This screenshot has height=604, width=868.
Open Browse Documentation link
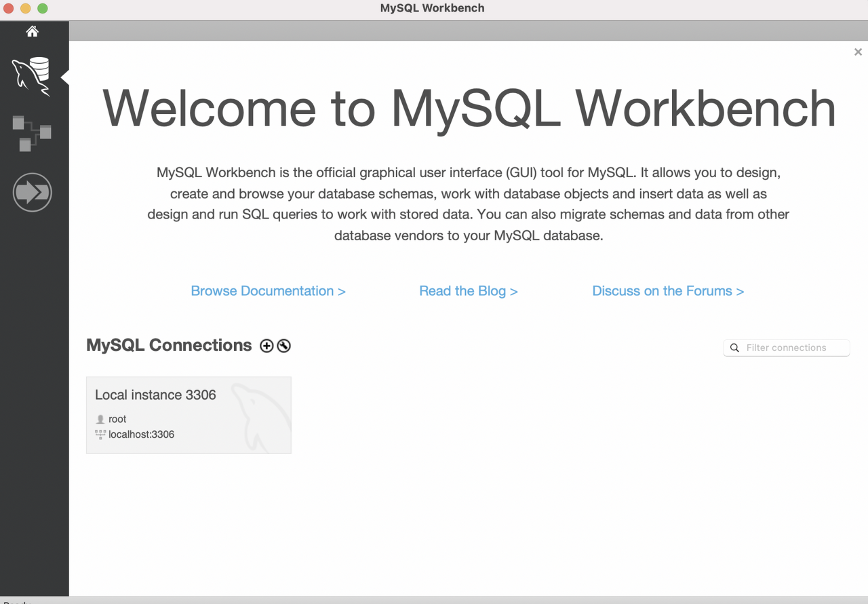(268, 290)
